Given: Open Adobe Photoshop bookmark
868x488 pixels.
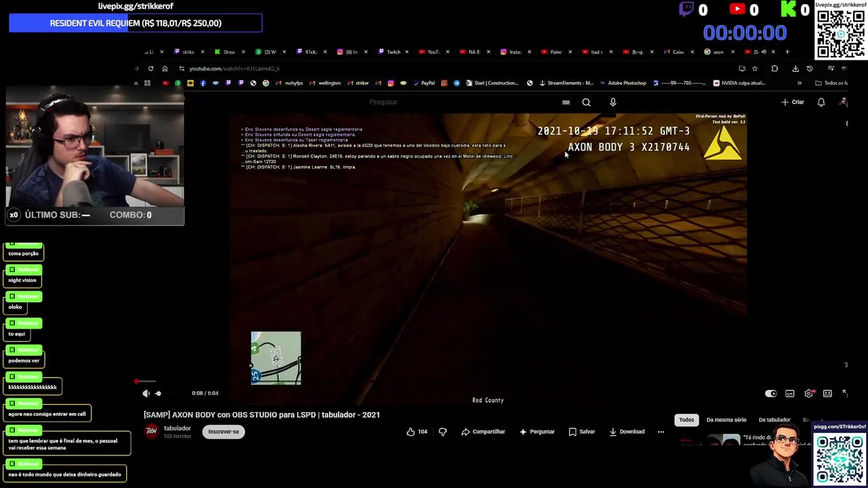Looking at the screenshot, I should click(623, 83).
